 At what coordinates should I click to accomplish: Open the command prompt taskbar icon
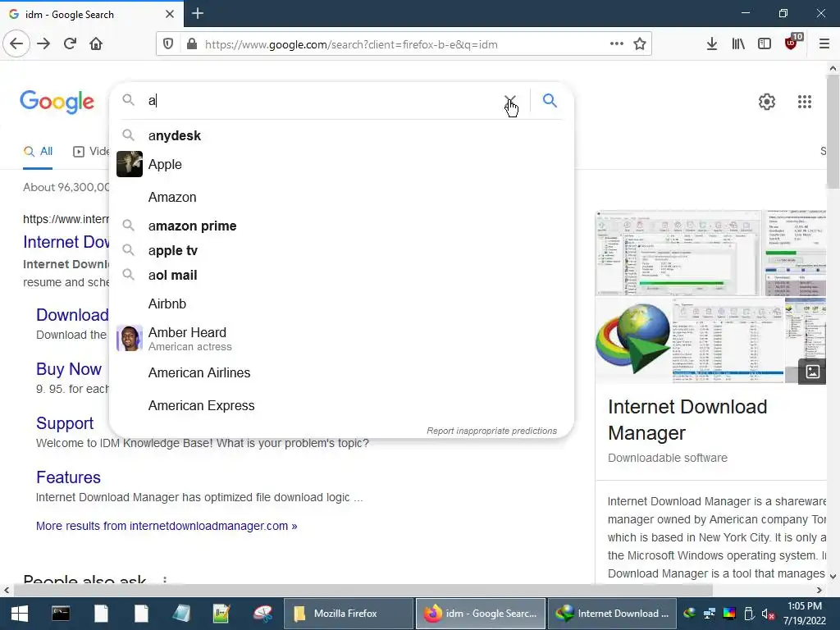(61, 614)
